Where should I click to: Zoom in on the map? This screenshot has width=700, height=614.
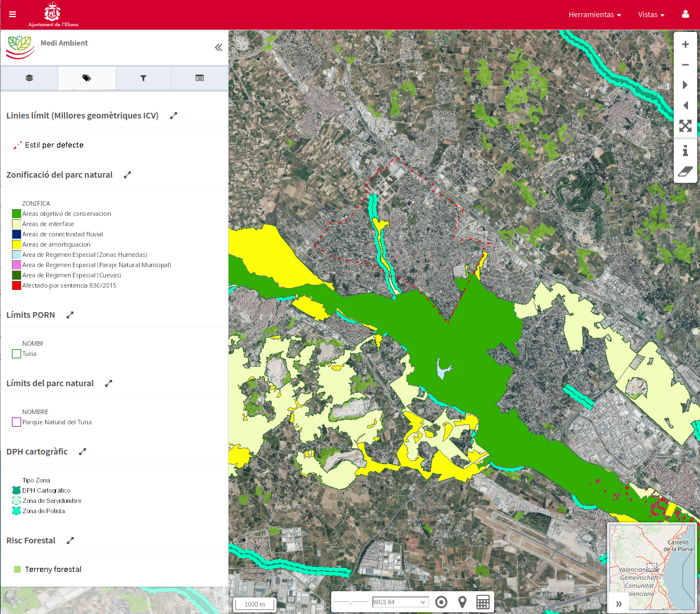685,44
